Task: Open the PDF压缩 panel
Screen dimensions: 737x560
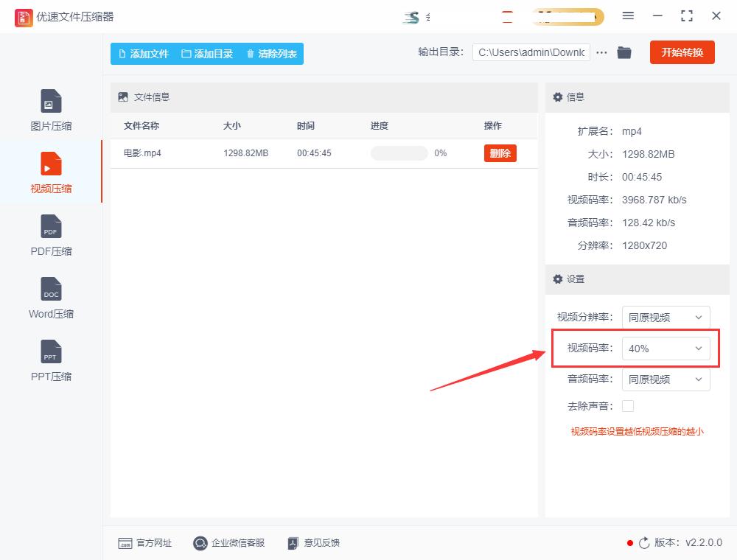Action: [x=50, y=234]
